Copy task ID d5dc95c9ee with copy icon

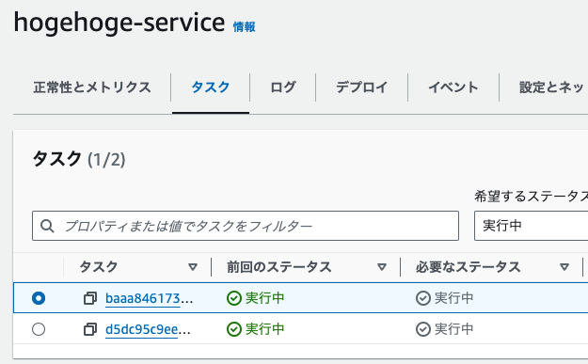point(90,329)
